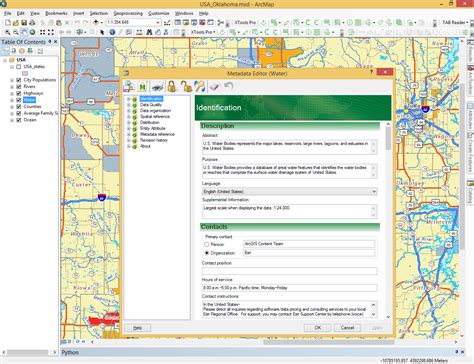Click the Select Elements arrow tool

point(102,32)
